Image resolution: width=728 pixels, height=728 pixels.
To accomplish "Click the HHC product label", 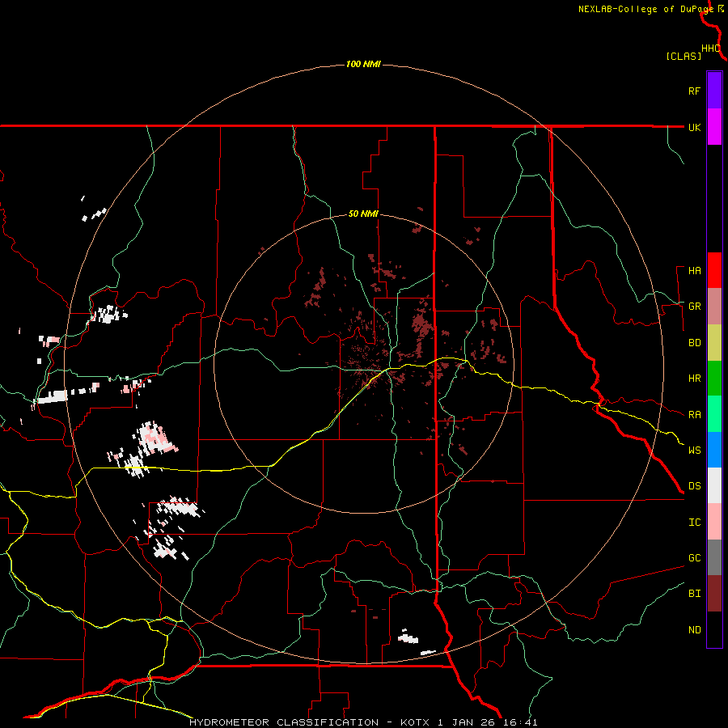I will click(x=711, y=49).
